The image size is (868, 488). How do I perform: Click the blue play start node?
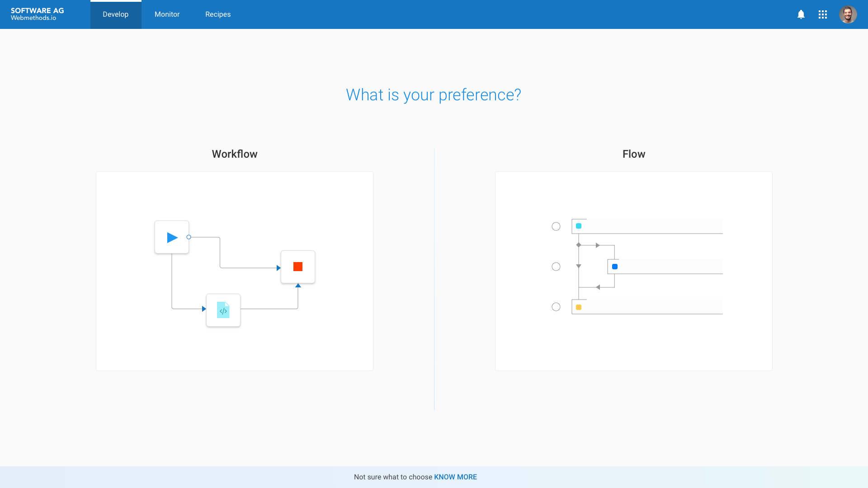click(x=172, y=237)
